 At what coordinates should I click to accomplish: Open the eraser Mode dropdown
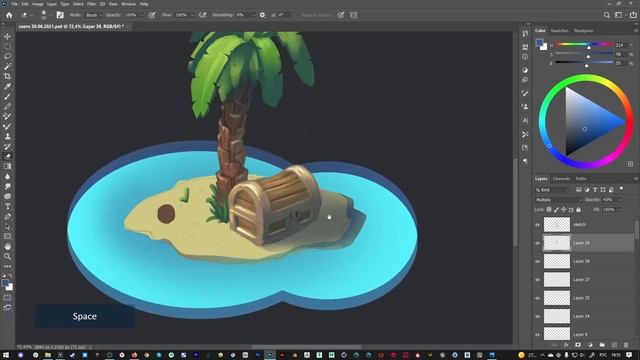point(93,15)
